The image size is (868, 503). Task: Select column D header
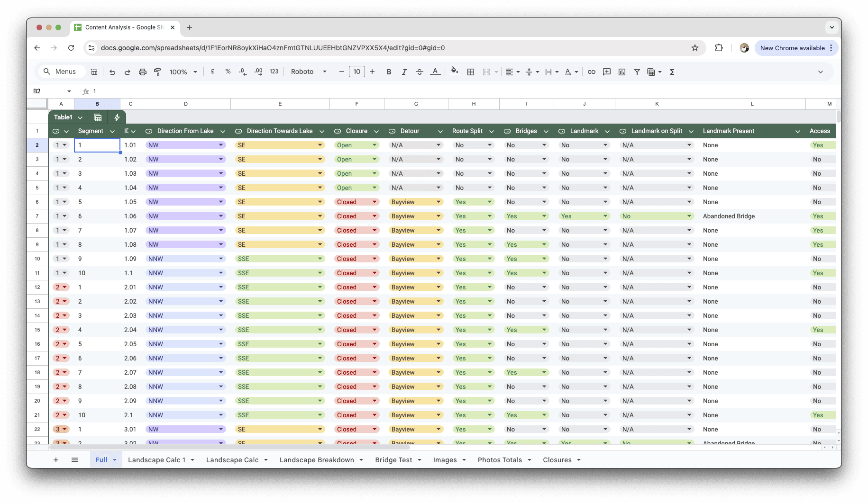point(186,104)
